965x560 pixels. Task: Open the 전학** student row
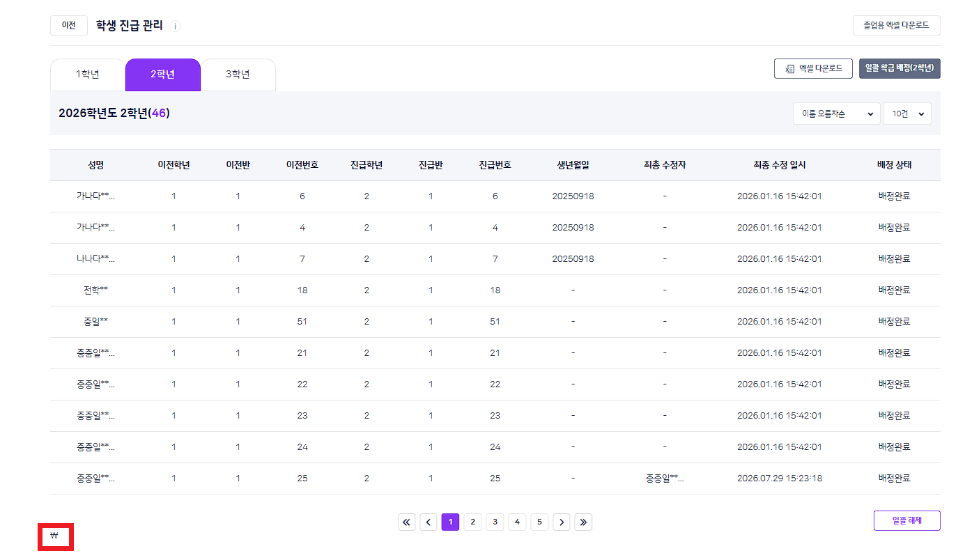click(x=495, y=290)
